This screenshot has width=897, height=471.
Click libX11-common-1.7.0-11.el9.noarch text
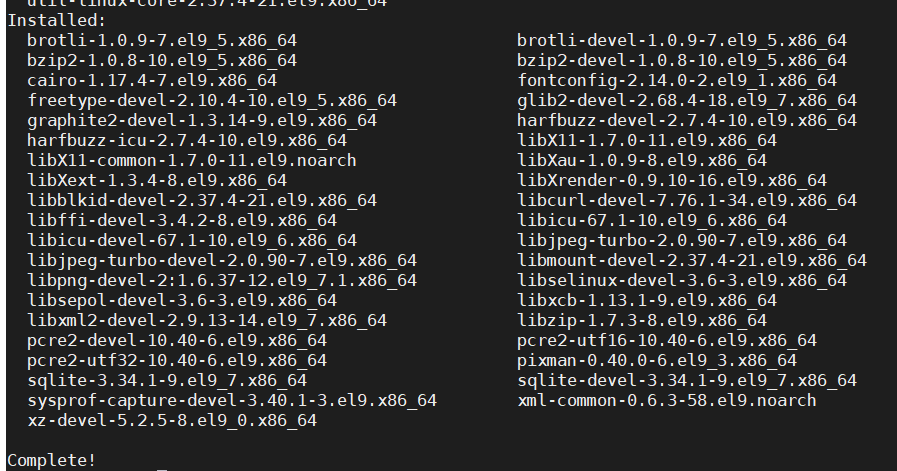192,160
